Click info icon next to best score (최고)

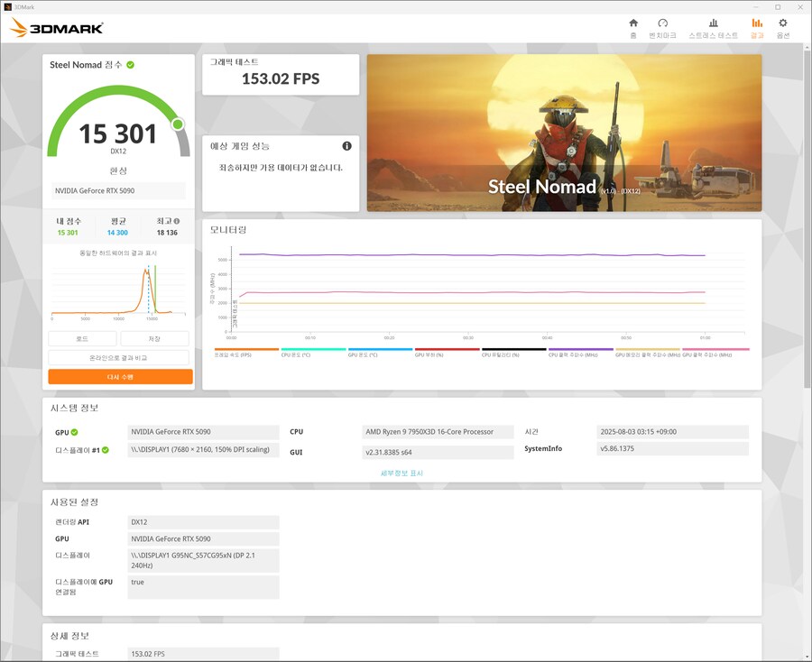177,221
